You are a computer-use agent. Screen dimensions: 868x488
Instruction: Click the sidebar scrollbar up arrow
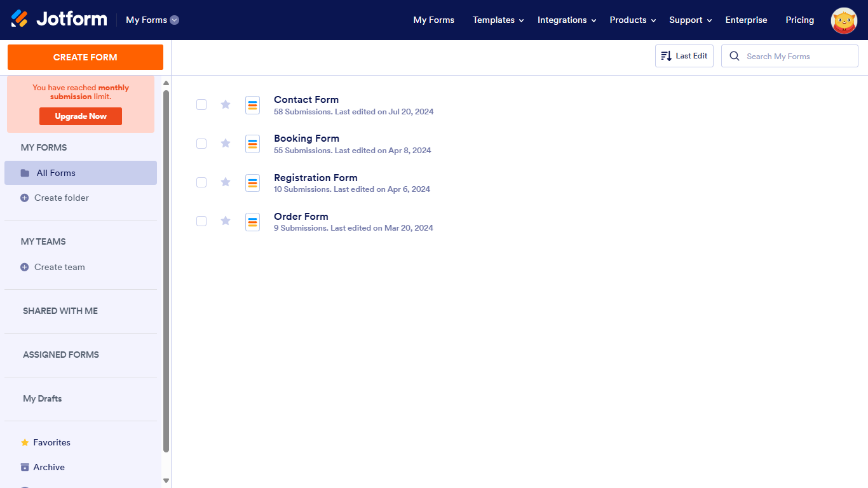coord(166,83)
